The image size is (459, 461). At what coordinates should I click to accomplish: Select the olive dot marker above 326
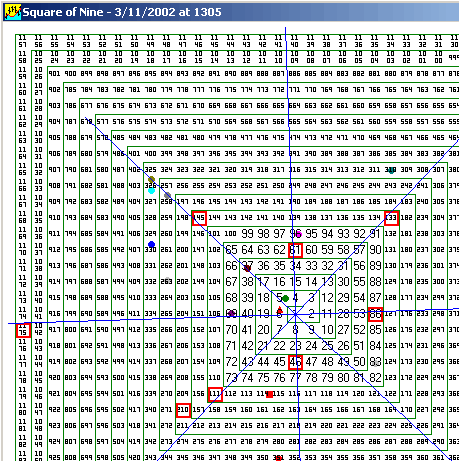pyautogui.click(x=151, y=179)
